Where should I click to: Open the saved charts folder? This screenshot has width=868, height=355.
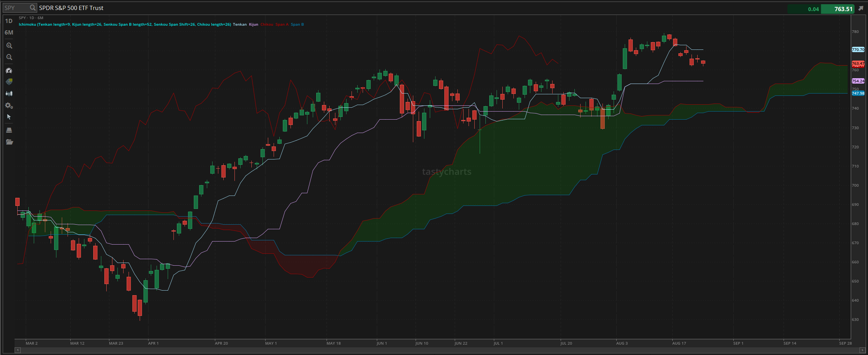(9, 142)
